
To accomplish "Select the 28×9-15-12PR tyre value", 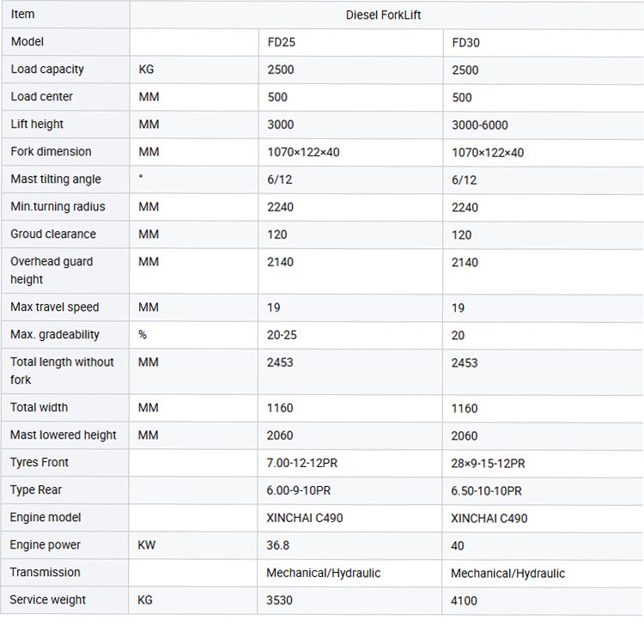I will (x=488, y=463).
